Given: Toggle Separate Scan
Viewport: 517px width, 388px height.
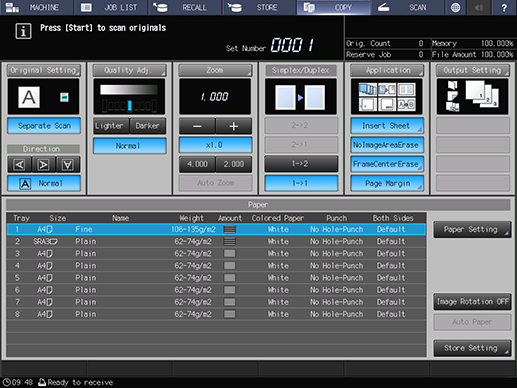Looking at the screenshot, I should 44,126.
